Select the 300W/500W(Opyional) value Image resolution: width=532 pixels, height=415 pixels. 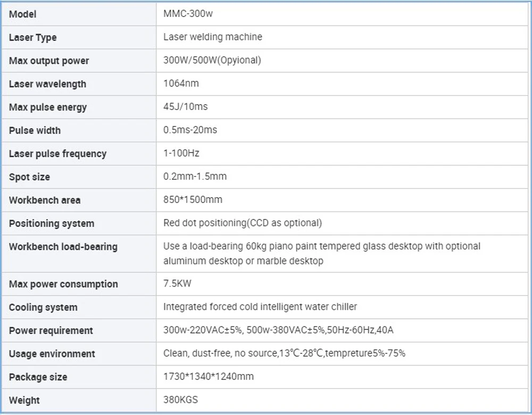212,60
